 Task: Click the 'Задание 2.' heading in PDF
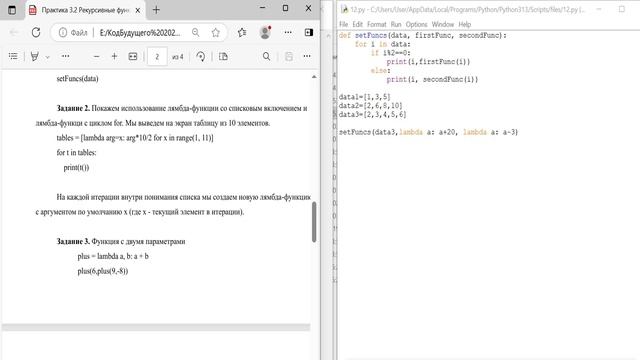(73, 108)
